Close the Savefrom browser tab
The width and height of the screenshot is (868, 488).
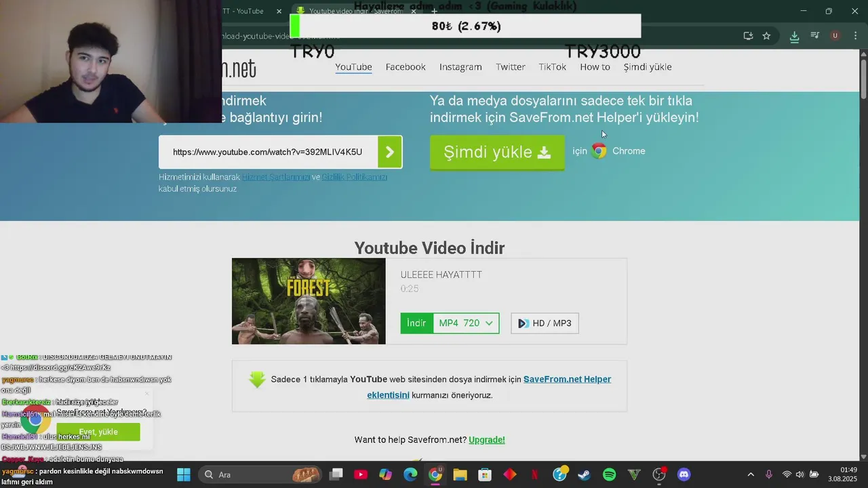414,11
